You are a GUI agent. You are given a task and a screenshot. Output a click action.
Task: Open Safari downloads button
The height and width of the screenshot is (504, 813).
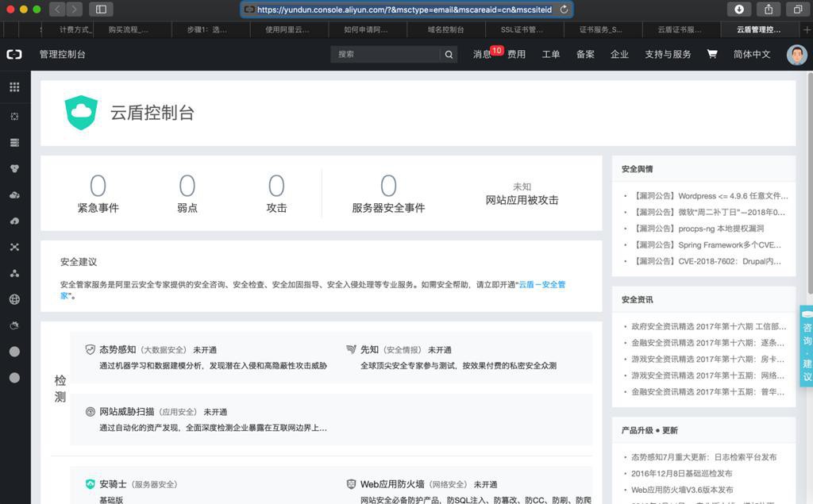tap(739, 10)
